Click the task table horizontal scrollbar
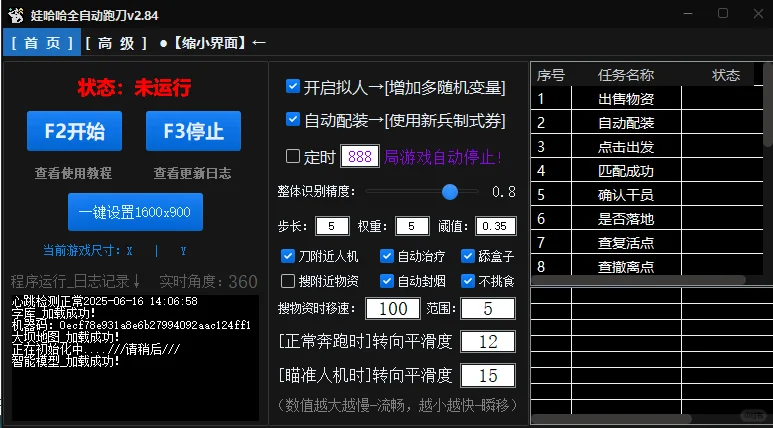Screen dimensions: 773x428 click(639, 280)
